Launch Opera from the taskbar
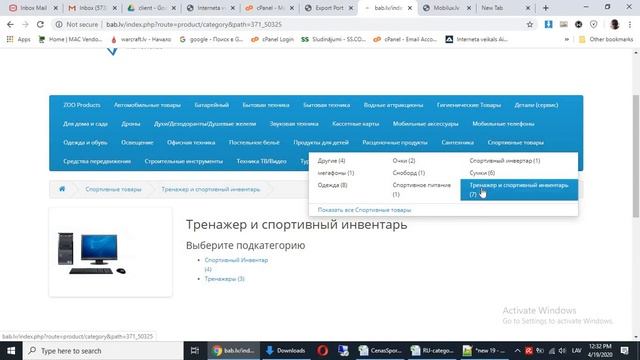Image resolution: width=640 pixels, height=360 pixels. click(322, 351)
